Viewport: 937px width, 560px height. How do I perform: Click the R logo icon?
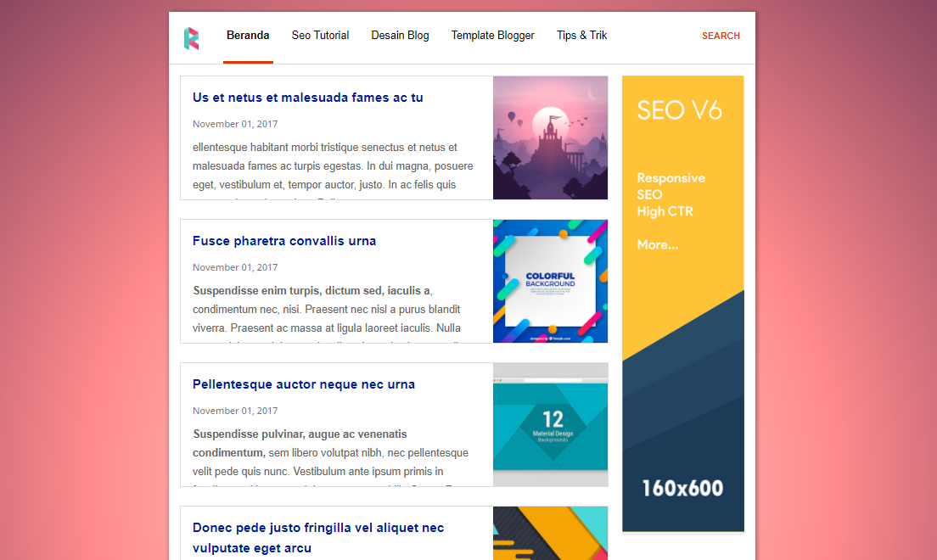pyautogui.click(x=192, y=37)
